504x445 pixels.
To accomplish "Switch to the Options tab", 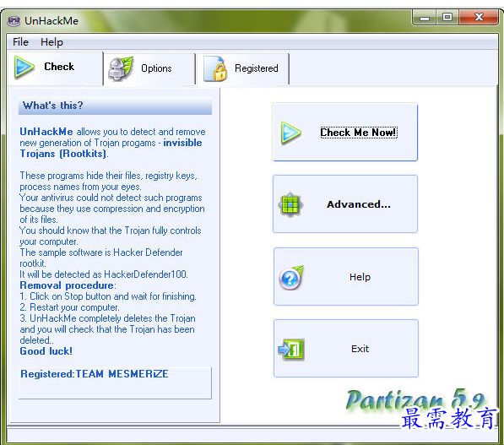I will (x=149, y=68).
